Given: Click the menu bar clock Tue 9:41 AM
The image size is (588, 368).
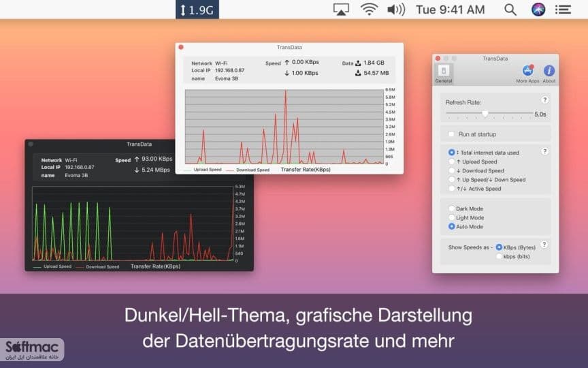Looking at the screenshot, I should 450,10.
